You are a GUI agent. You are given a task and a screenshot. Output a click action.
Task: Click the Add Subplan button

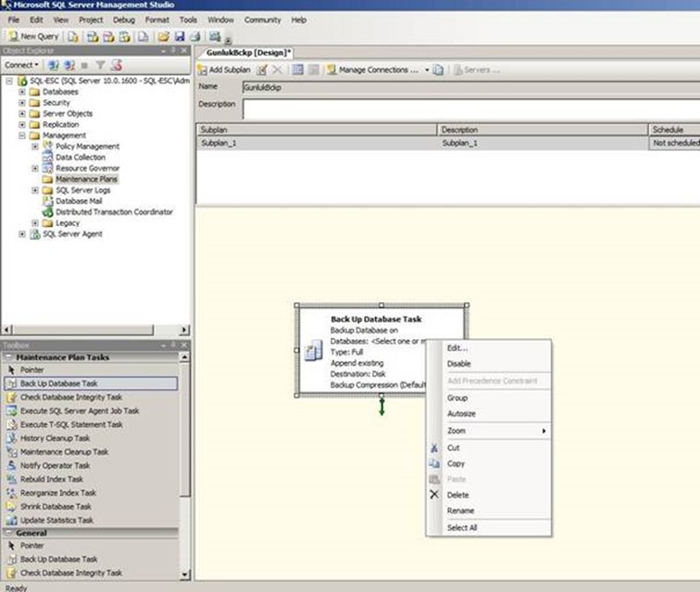point(225,69)
